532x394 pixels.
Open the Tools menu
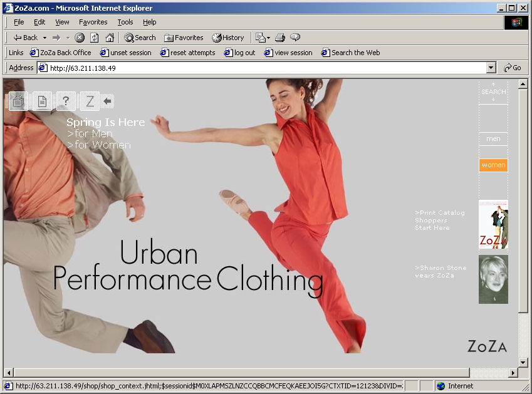pos(125,22)
